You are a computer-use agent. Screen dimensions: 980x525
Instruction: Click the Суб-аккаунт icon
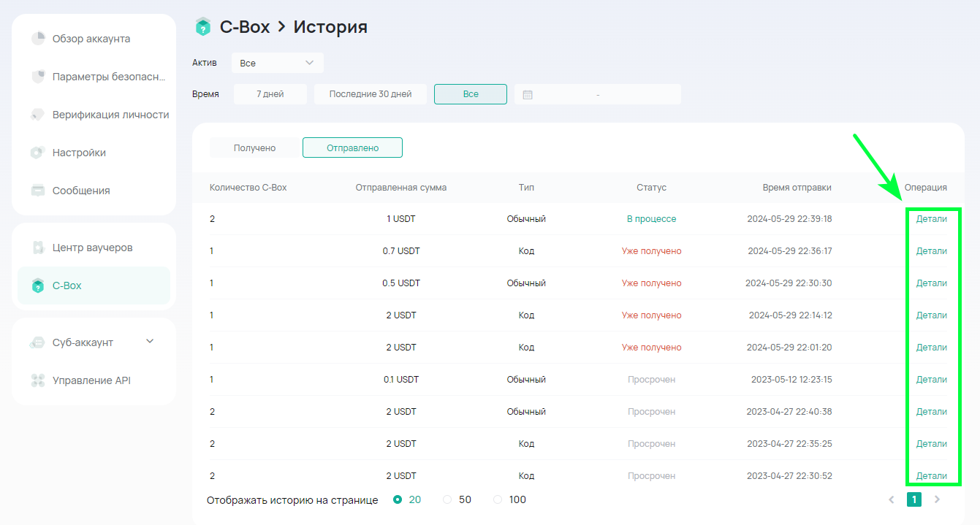pyautogui.click(x=38, y=342)
